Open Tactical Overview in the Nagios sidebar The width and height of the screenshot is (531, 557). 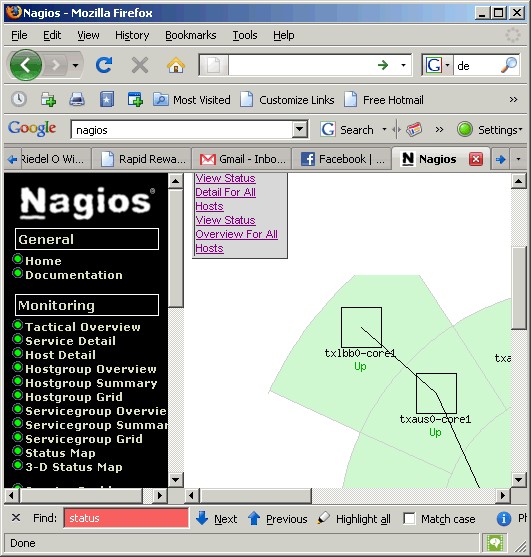[83, 327]
